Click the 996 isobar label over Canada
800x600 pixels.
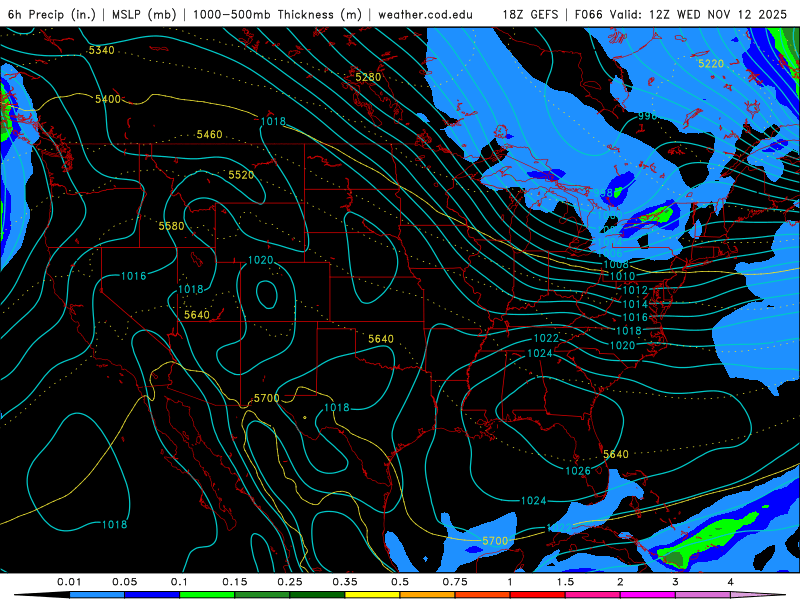pos(647,116)
